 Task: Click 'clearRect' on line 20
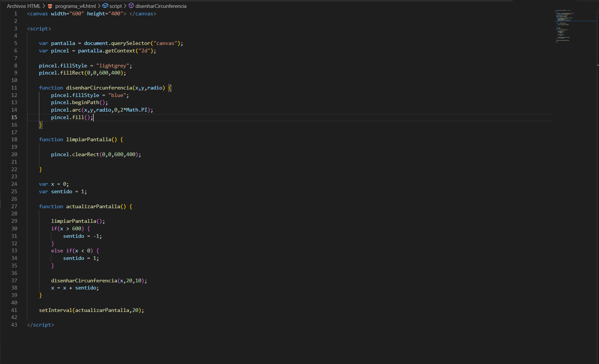click(x=85, y=154)
